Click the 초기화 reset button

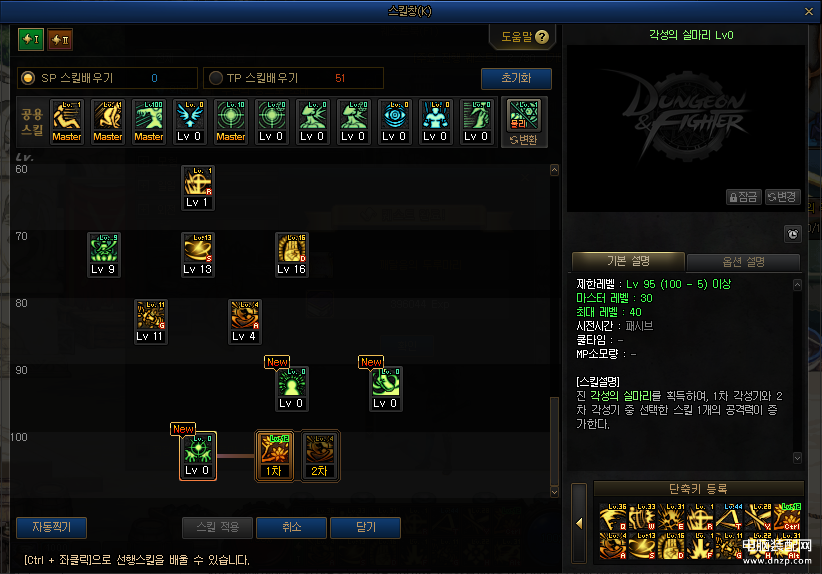[516, 78]
